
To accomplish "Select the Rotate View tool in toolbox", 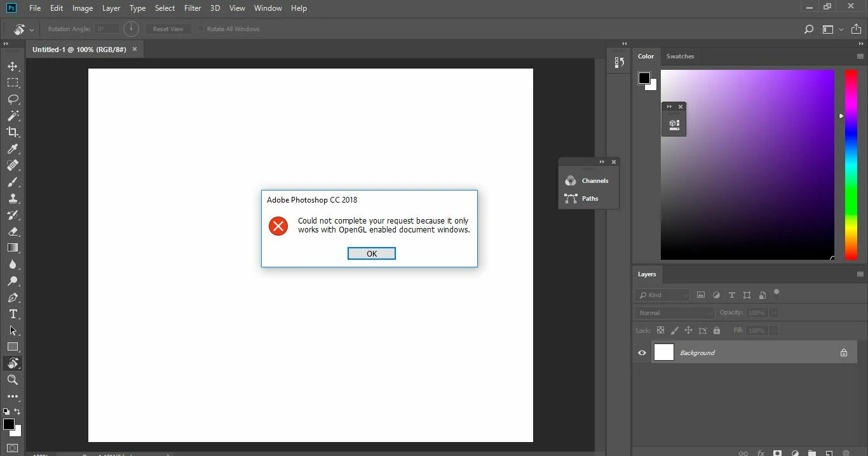I will (13, 363).
